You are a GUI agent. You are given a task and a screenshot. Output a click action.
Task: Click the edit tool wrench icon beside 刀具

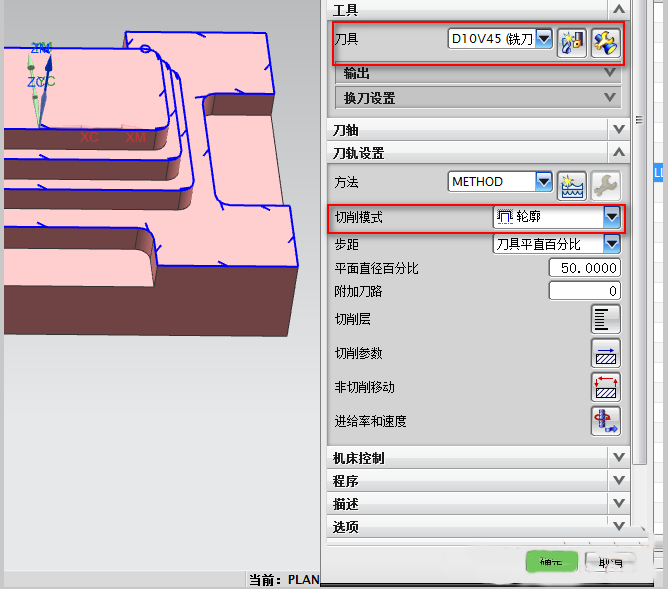(x=605, y=42)
